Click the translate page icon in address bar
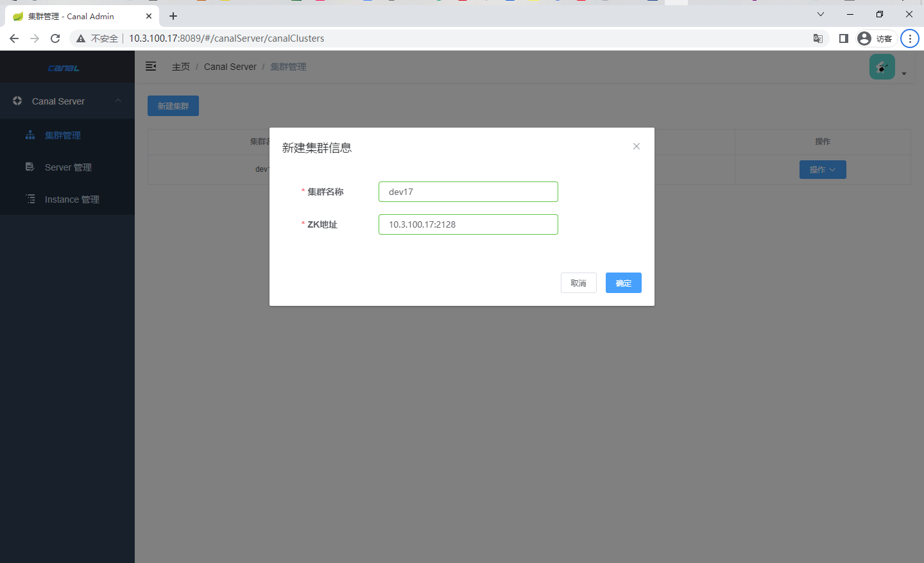 coord(818,38)
